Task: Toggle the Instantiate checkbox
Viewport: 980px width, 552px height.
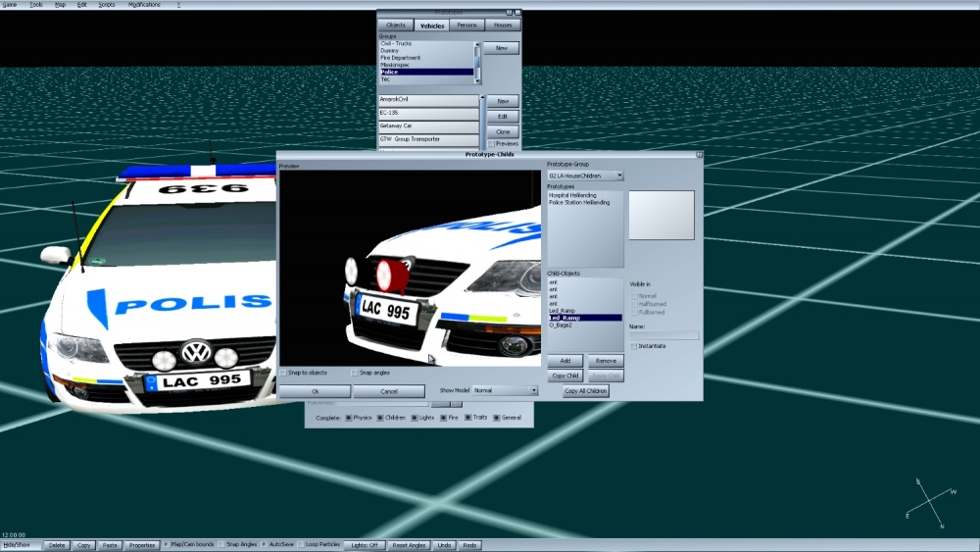Action: point(634,346)
